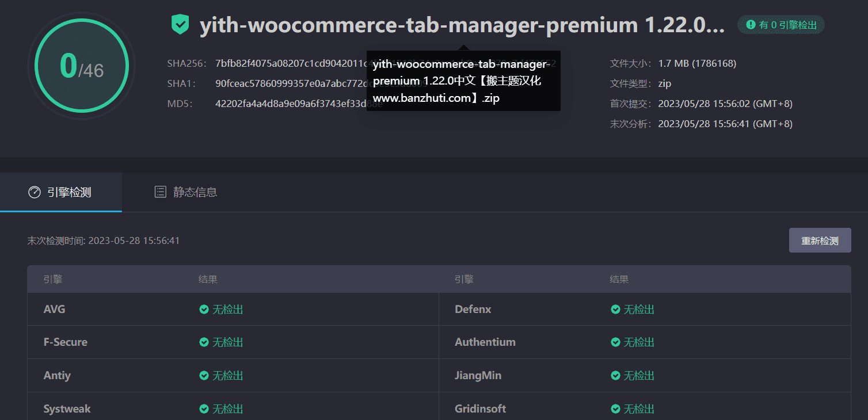
Task: Switch to the 静态信息 tab
Action: pos(185,192)
